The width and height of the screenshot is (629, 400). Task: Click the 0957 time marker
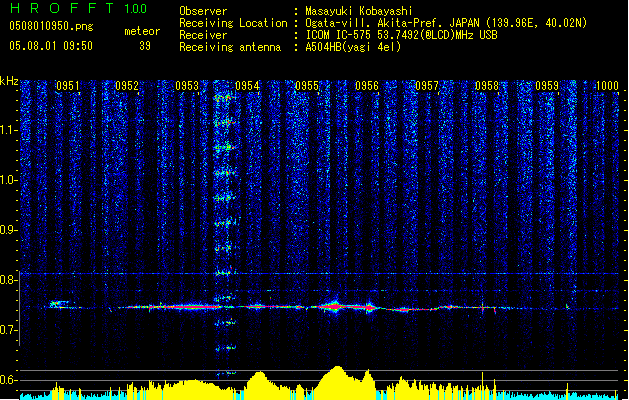point(427,86)
